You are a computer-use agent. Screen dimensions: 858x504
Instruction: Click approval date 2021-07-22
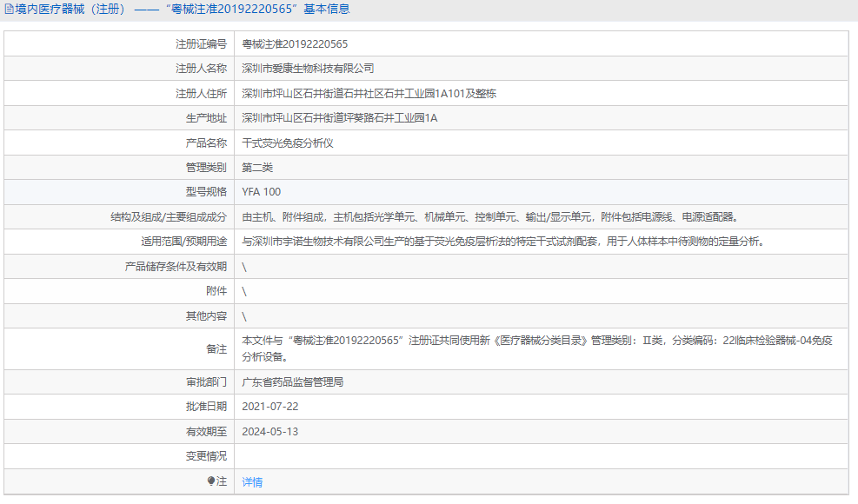pyautogui.click(x=269, y=406)
